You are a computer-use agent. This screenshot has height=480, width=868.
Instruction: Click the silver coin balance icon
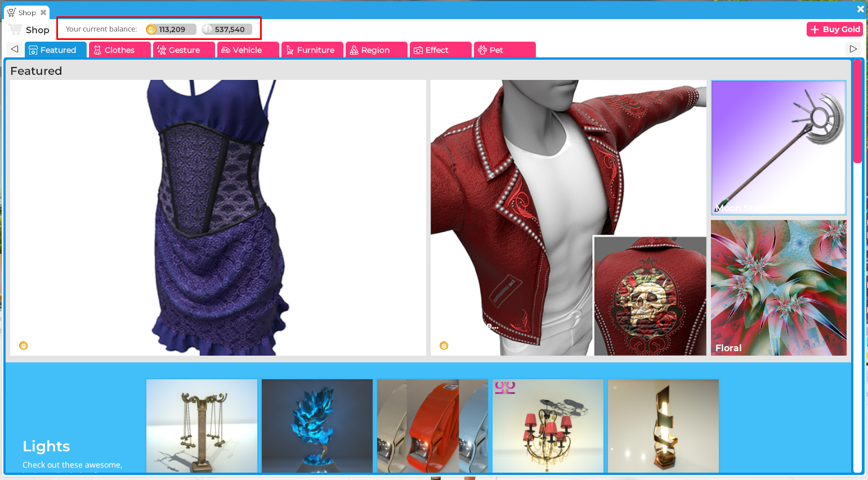pos(207,29)
